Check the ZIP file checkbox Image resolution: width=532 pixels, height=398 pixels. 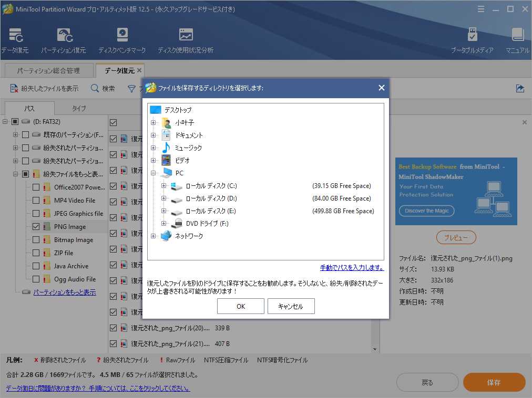(36, 253)
